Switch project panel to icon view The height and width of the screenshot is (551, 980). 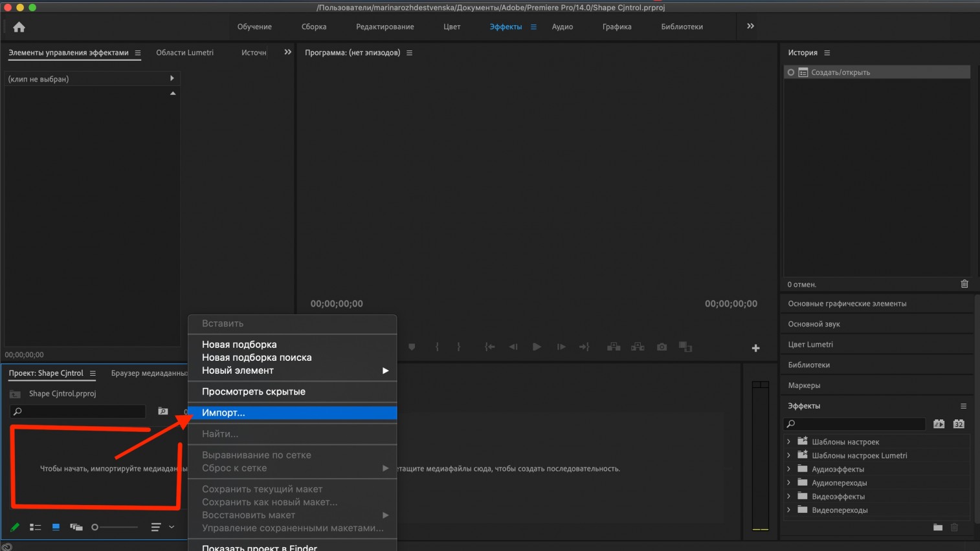point(56,527)
